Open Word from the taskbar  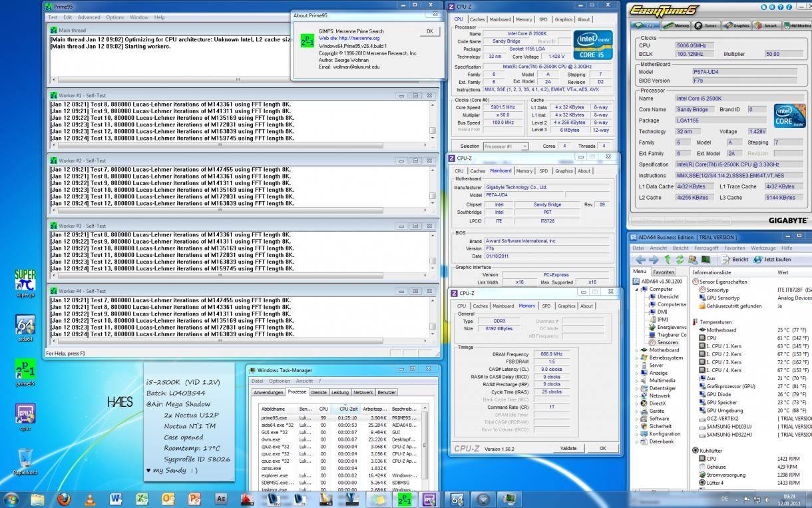tap(116, 498)
